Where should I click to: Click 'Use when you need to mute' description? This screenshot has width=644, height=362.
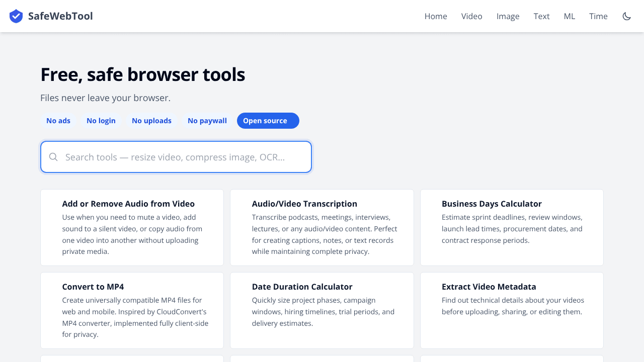[x=132, y=234]
